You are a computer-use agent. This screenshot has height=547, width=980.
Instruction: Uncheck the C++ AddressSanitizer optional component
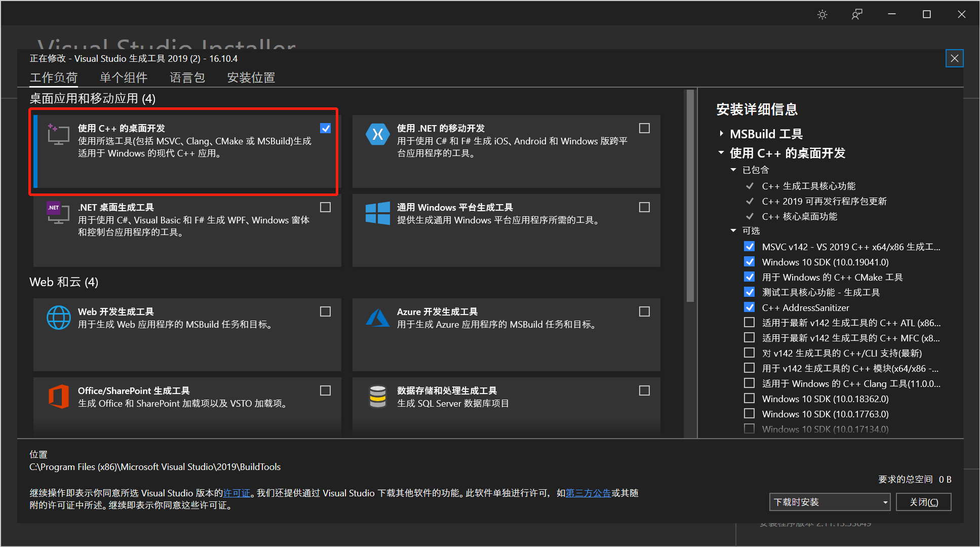point(749,307)
